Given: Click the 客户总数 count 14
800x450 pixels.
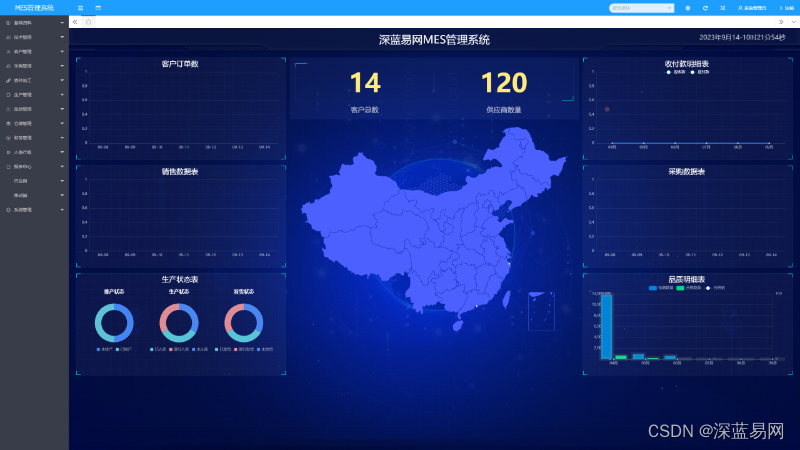Looking at the screenshot, I should (x=365, y=83).
